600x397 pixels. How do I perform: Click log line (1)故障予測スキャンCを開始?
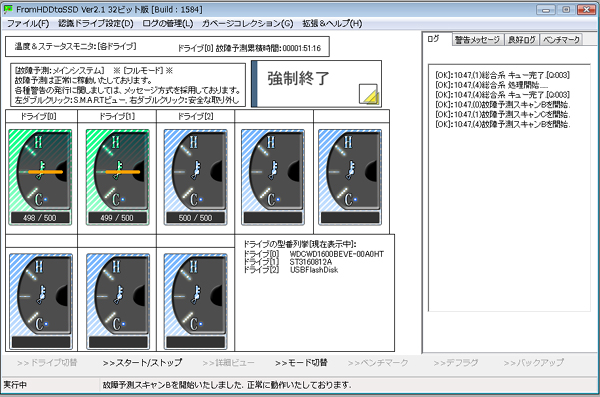503,114
